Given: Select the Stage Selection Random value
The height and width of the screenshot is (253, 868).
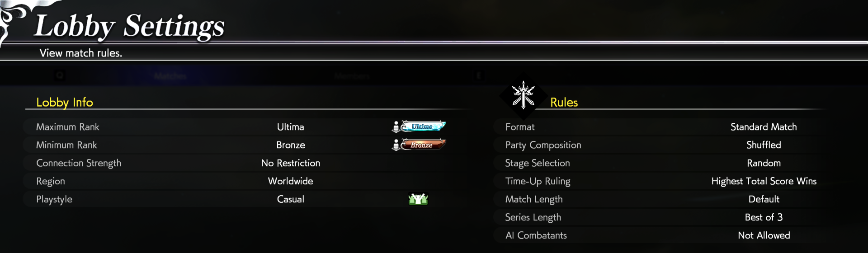Looking at the screenshot, I should [764, 163].
